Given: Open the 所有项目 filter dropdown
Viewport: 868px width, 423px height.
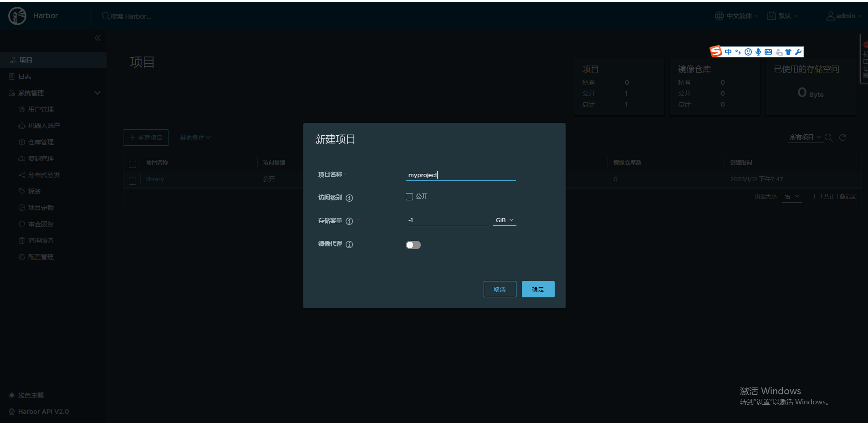Looking at the screenshot, I should pyautogui.click(x=805, y=138).
